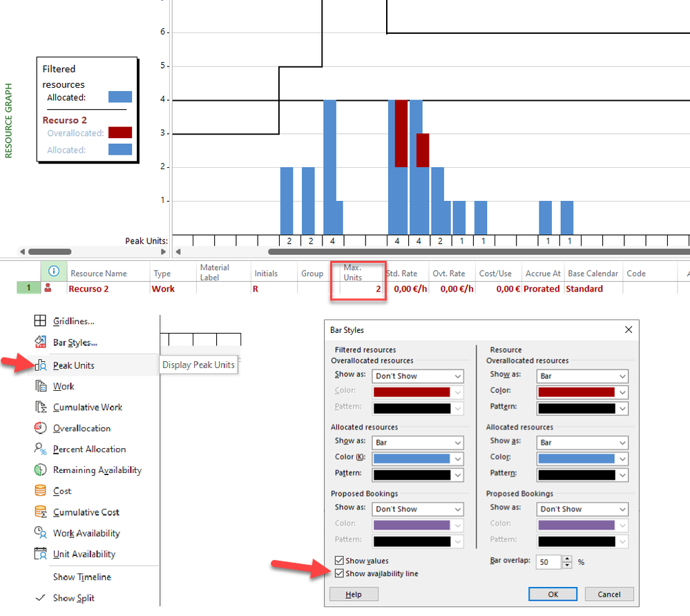Open Filtered Proposed Bookings Show as dropdown

[x=418, y=509]
